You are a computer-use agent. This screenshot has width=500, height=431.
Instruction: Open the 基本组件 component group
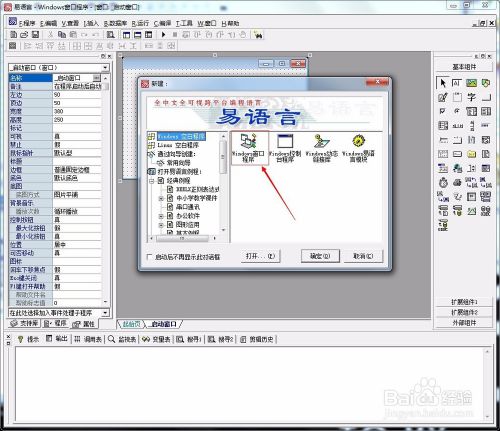pos(464,67)
